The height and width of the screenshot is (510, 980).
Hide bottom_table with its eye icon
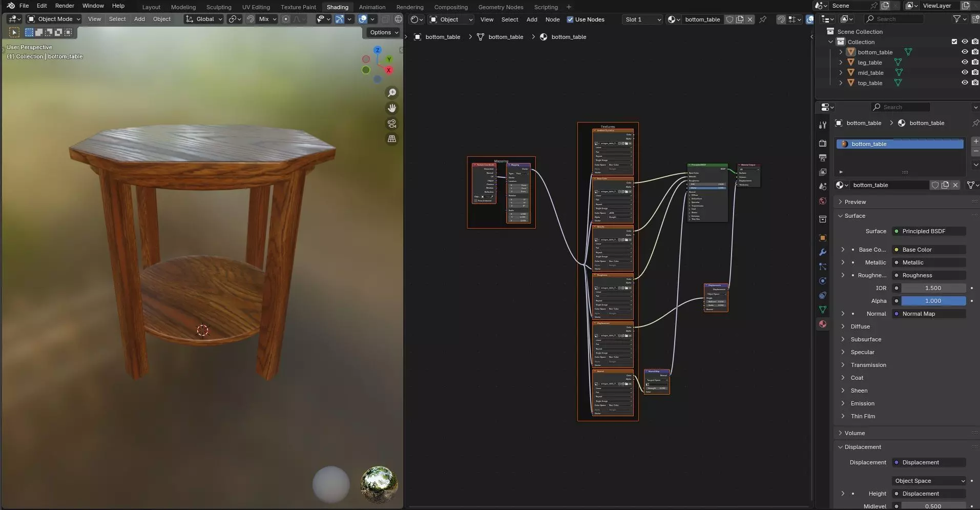pos(965,52)
